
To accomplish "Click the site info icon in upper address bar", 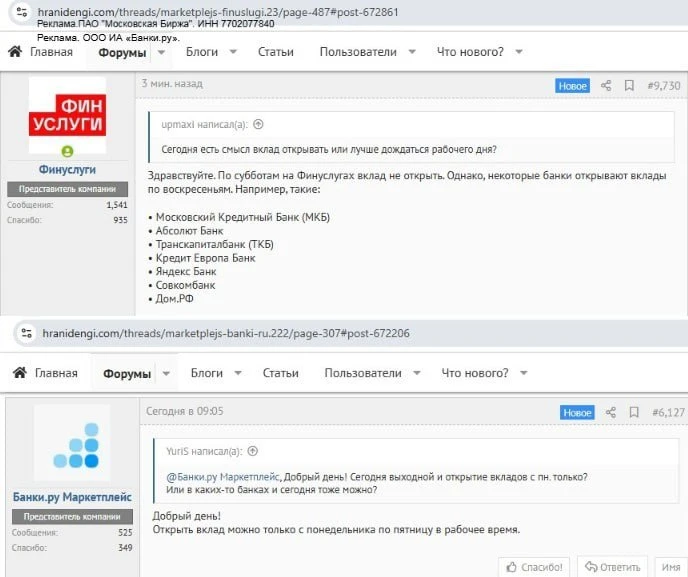I will 22,12.
